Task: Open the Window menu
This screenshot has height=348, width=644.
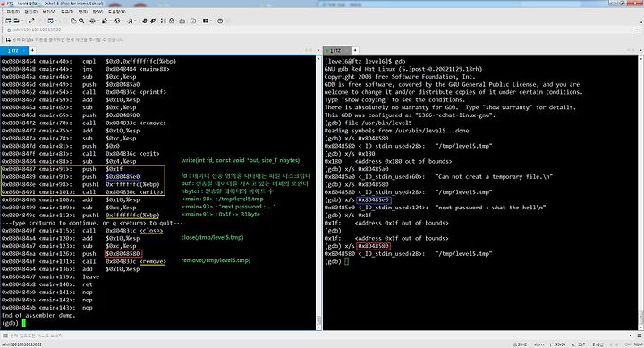Action: [97, 12]
